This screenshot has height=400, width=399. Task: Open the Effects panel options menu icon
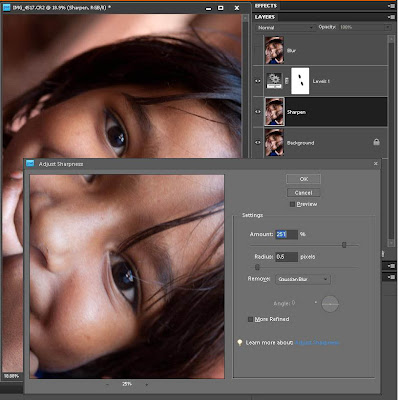point(391,6)
